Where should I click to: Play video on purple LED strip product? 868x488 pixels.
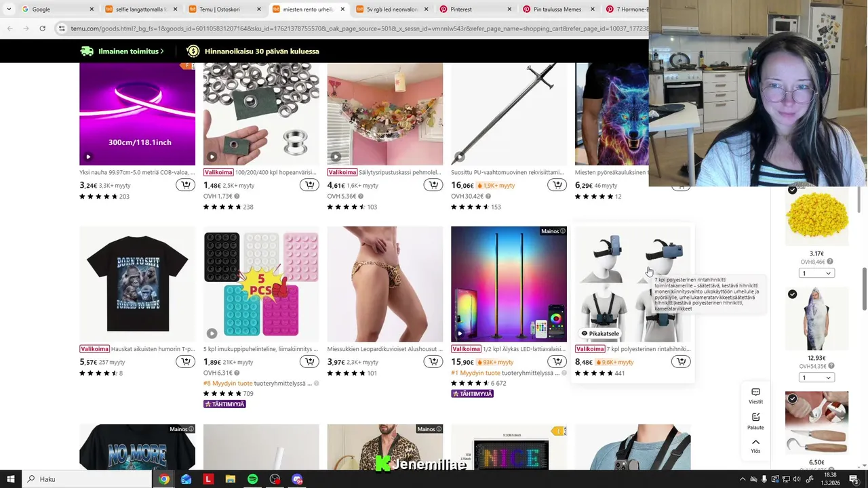click(88, 157)
